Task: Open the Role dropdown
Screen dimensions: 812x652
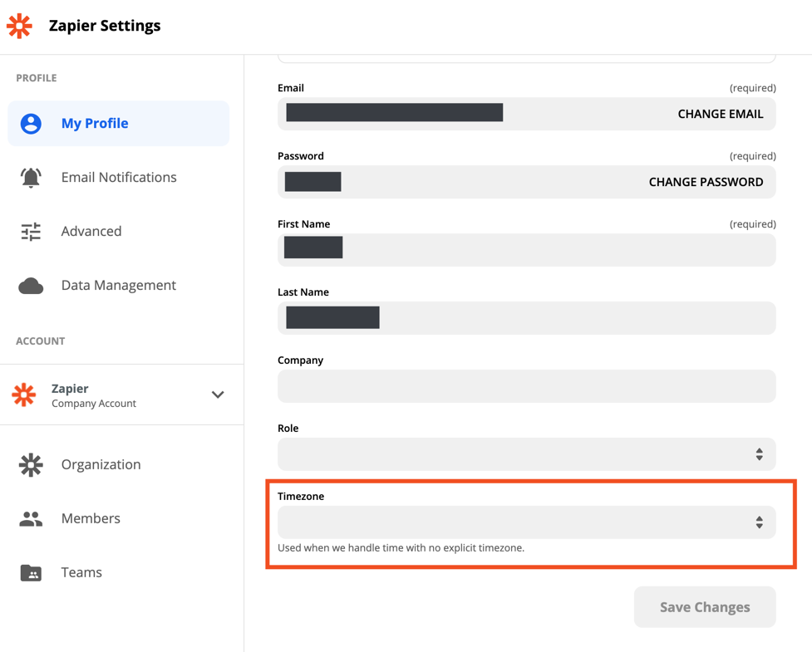Action: click(x=526, y=454)
